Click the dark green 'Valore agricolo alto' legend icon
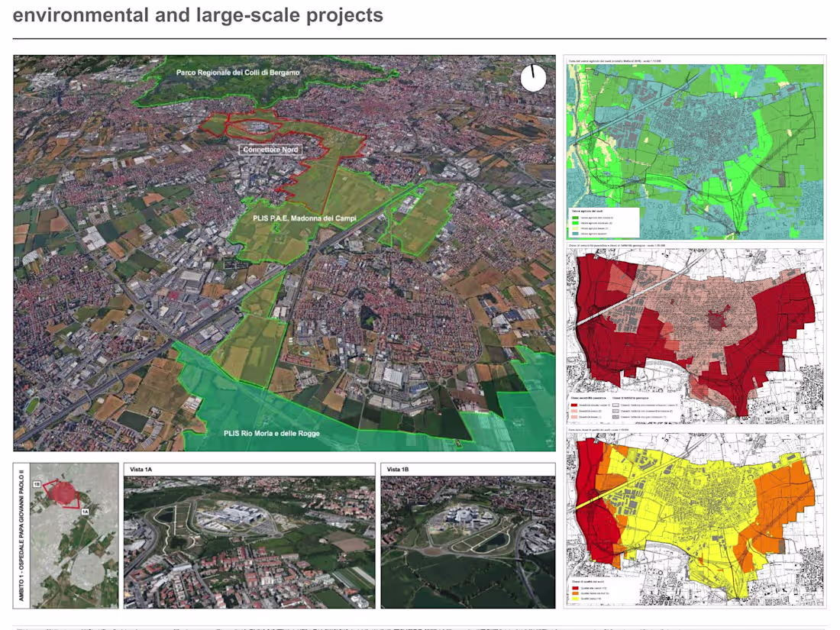 [575, 218]
